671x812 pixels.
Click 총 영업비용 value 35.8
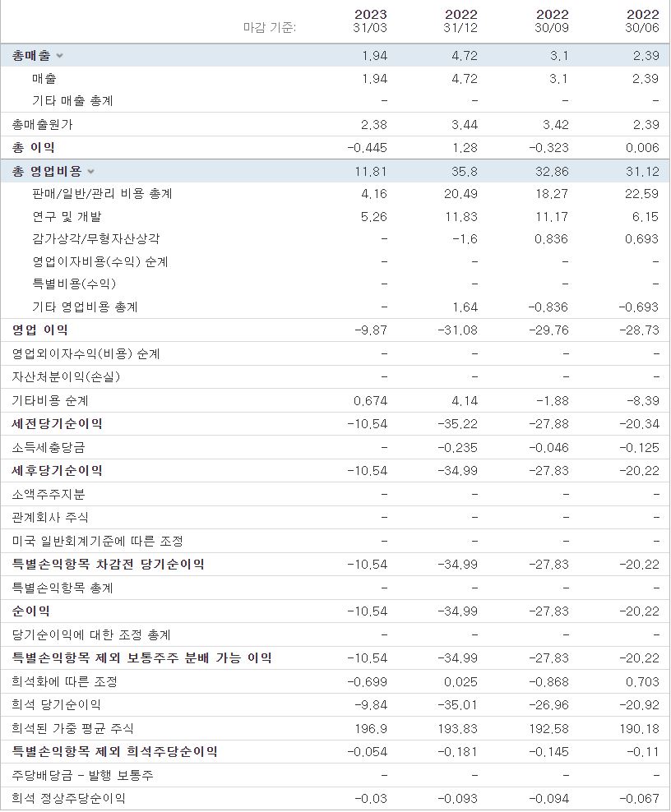click(465, 171)
